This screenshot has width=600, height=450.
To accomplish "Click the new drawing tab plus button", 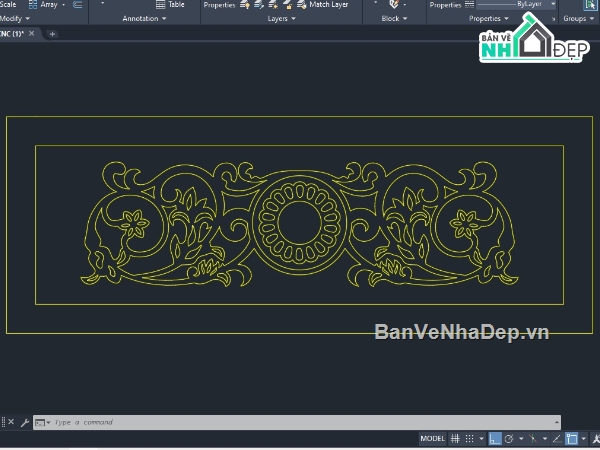I will point(52,34).
